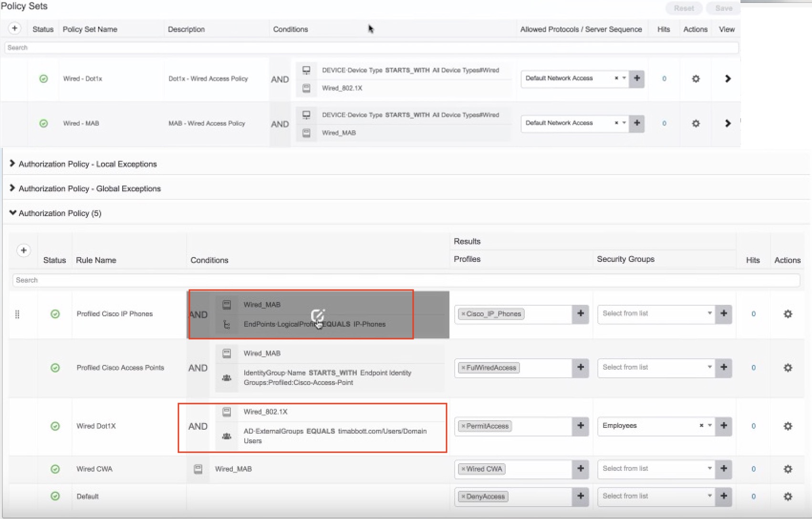Remove FullWiredAccess profile tag
Viewport: 812px width, 519px height.
(x=463, y=368)
